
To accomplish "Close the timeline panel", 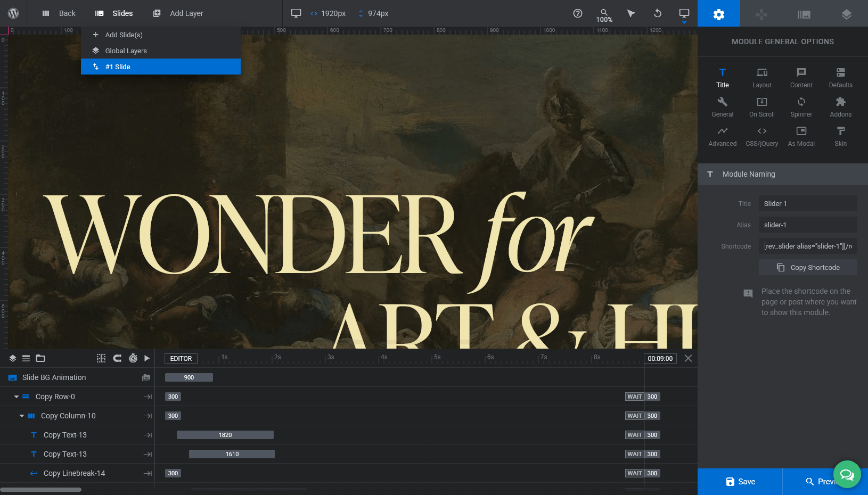I will click(688, 358).
